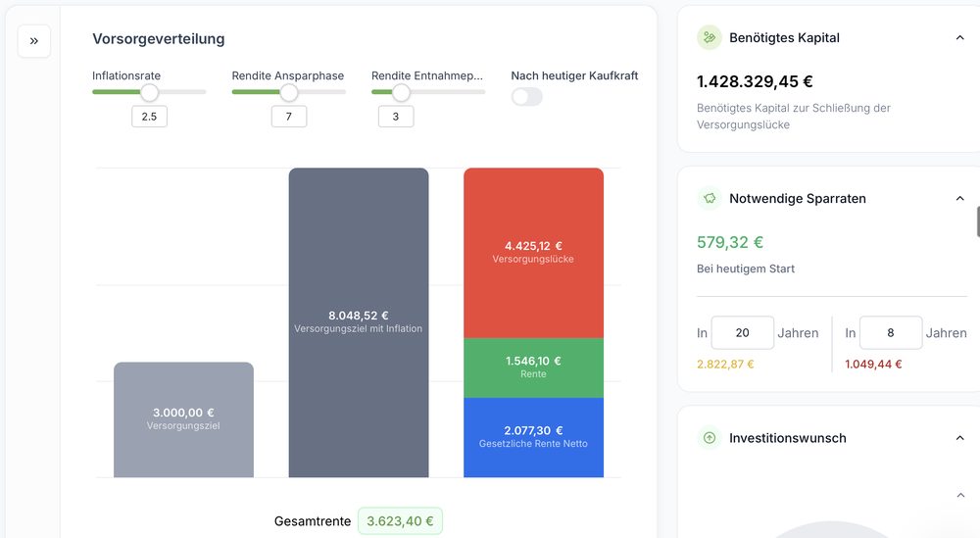This screenshot has width=980, height=538.
Task: Click the 2.822,87 € savings amount
Action: coord(725,364)
